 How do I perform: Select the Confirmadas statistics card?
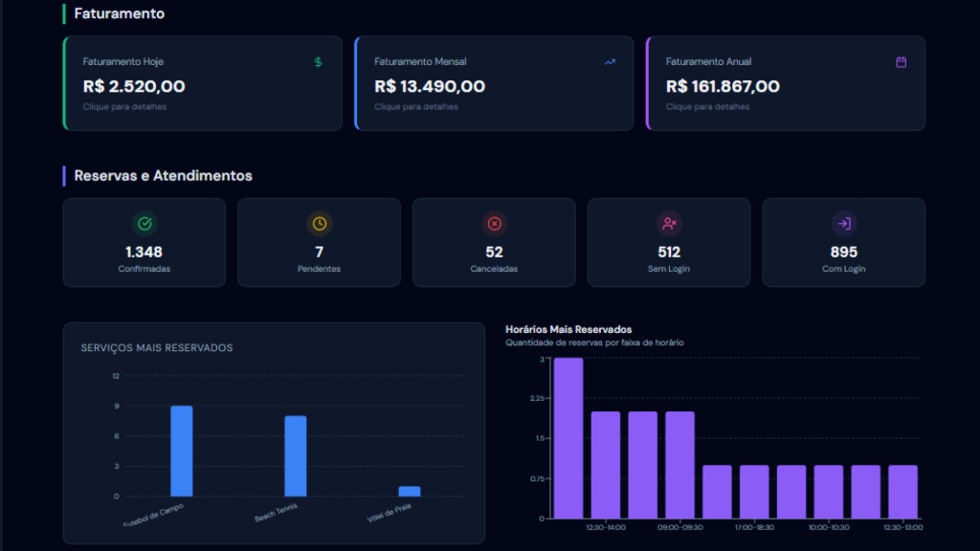click(144, 242)
